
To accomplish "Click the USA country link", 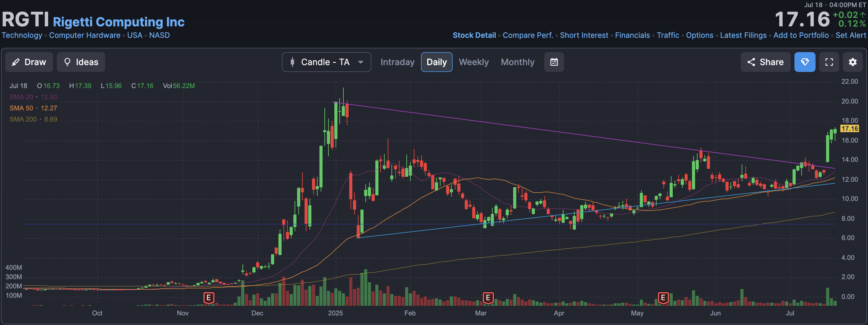I will pyautogui.click(x=134, y=35).
